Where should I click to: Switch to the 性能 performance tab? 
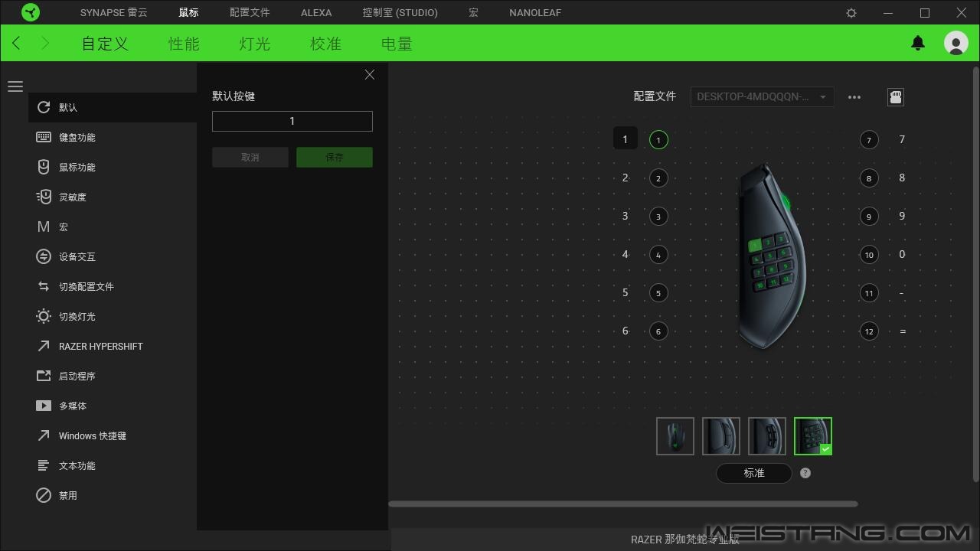(x=184, y=44)
